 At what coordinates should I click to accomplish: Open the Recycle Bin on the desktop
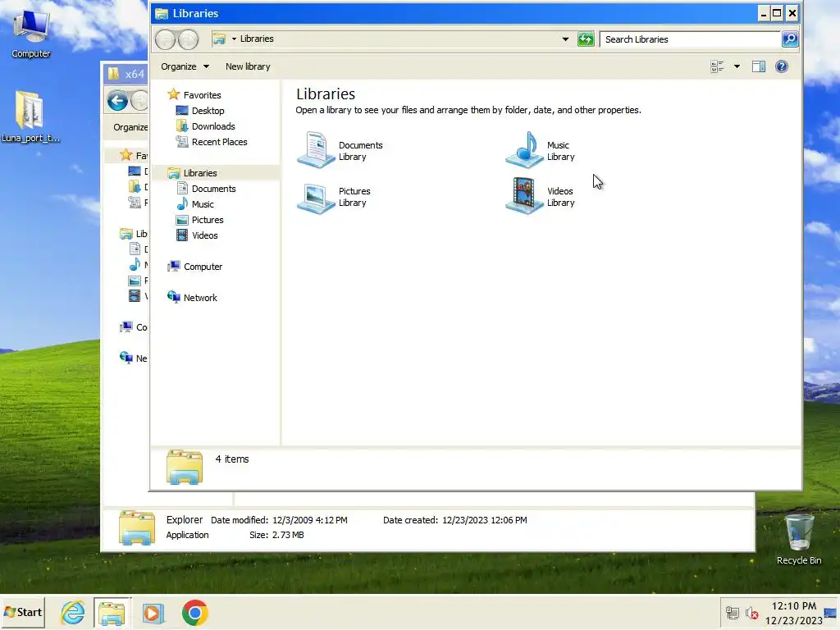(799, 539)
